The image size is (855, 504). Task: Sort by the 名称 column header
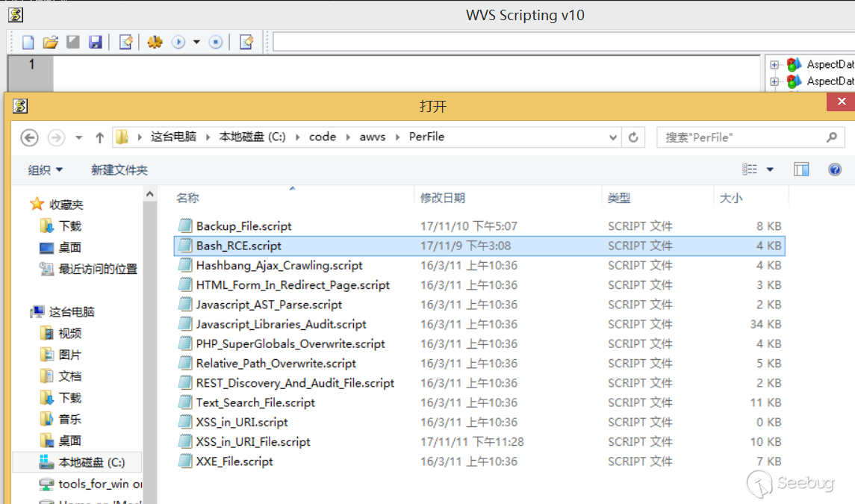(187, 198)
